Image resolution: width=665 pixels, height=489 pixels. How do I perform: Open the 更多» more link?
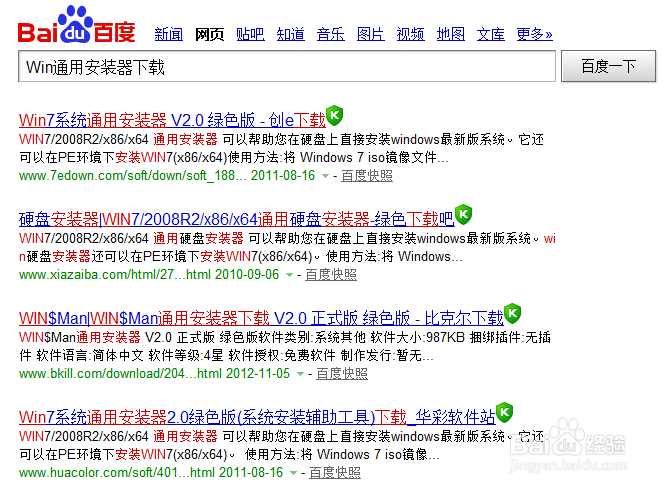click(534, 34)
